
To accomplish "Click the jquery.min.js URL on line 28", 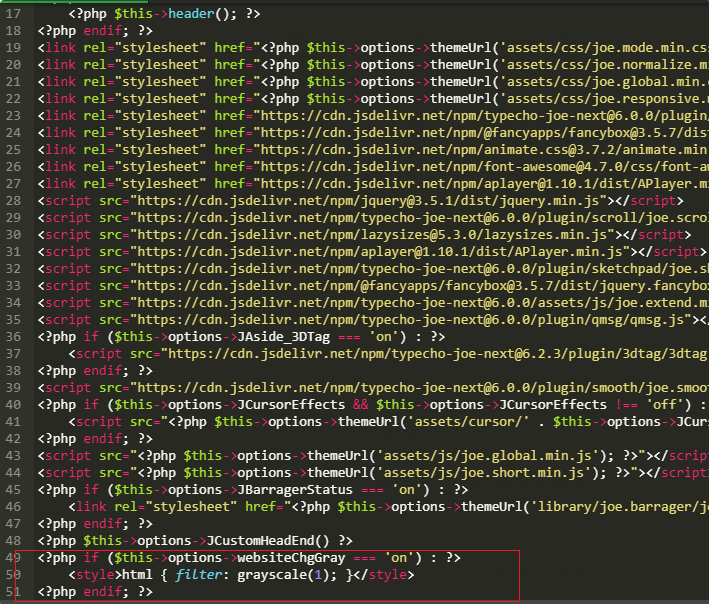I will [368, 201].
